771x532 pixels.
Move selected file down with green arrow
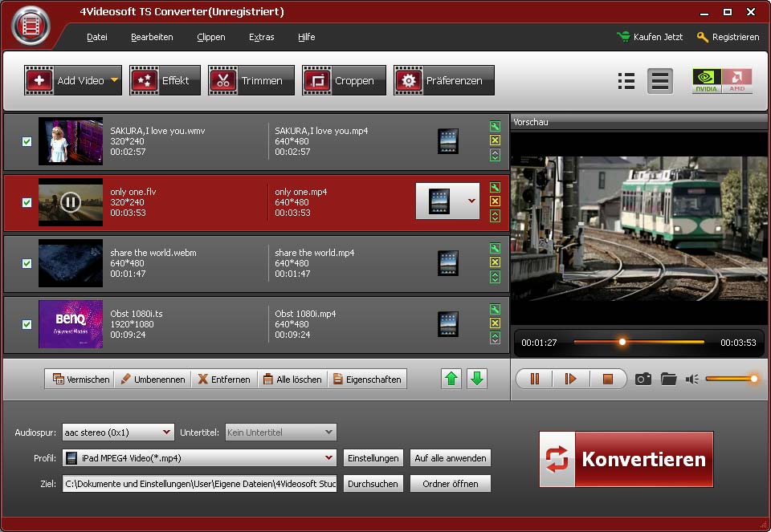click(x=477, y=379)
